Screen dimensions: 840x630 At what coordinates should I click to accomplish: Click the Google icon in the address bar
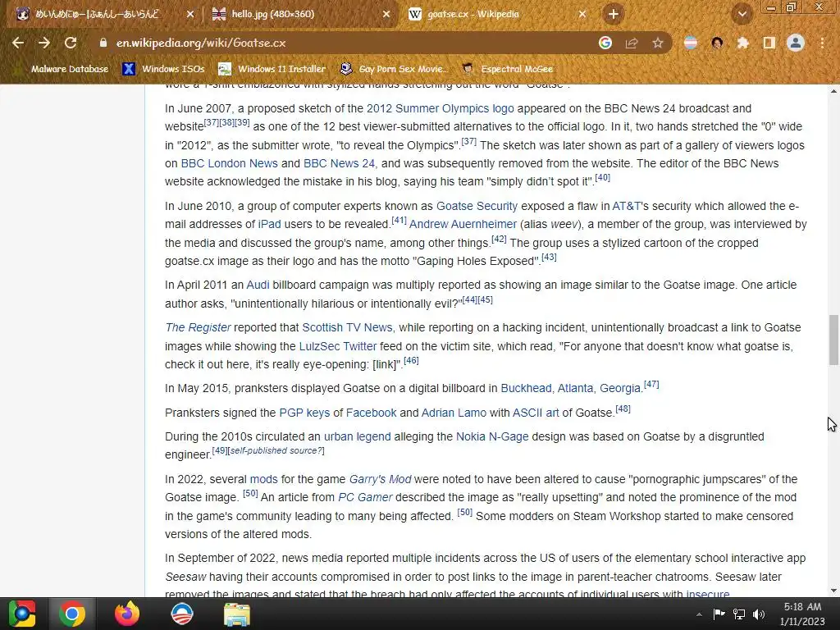(605, 43)
